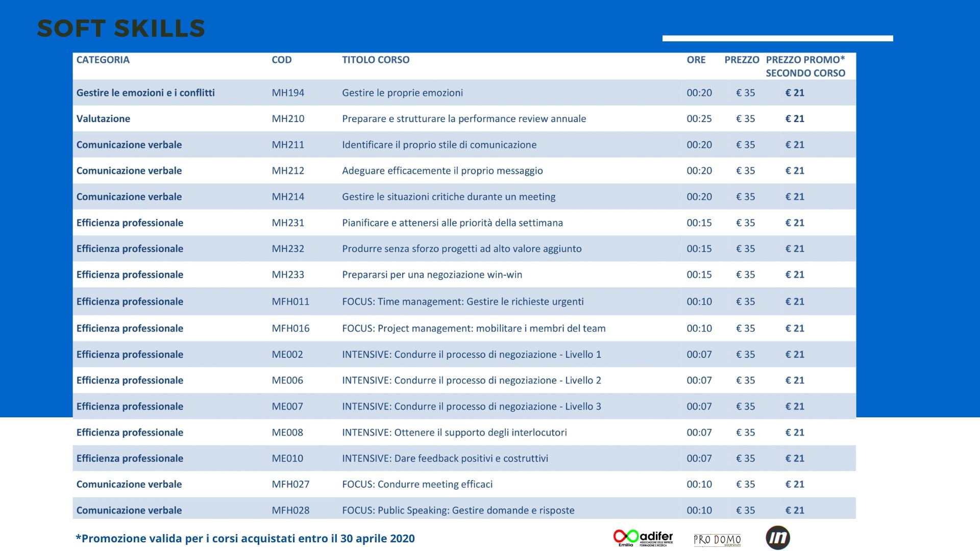The width and height of the screenshot is (980, 551).
Task: Click course code ME008
Action: click(287, 433)
